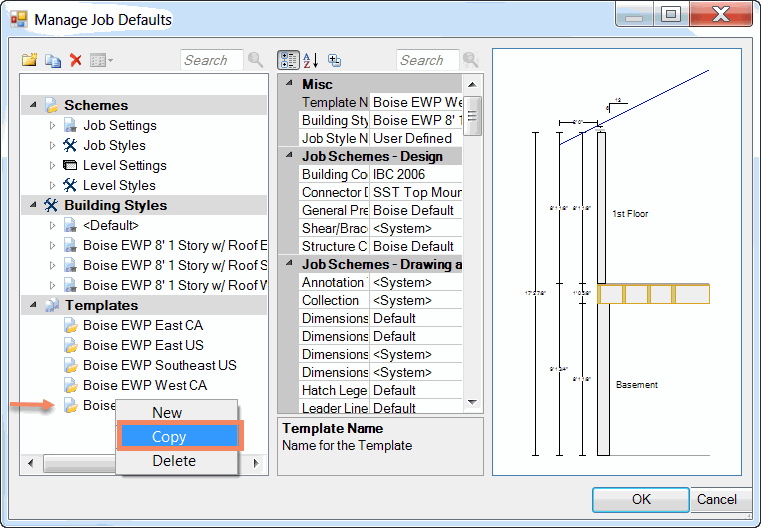761x528 pixels.
Task: Click the property grid Search field
Action: click(427, 60)
